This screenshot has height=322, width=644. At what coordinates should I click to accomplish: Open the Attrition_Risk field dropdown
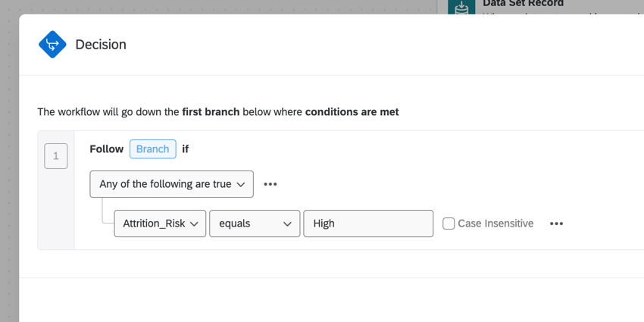[160, 224]
